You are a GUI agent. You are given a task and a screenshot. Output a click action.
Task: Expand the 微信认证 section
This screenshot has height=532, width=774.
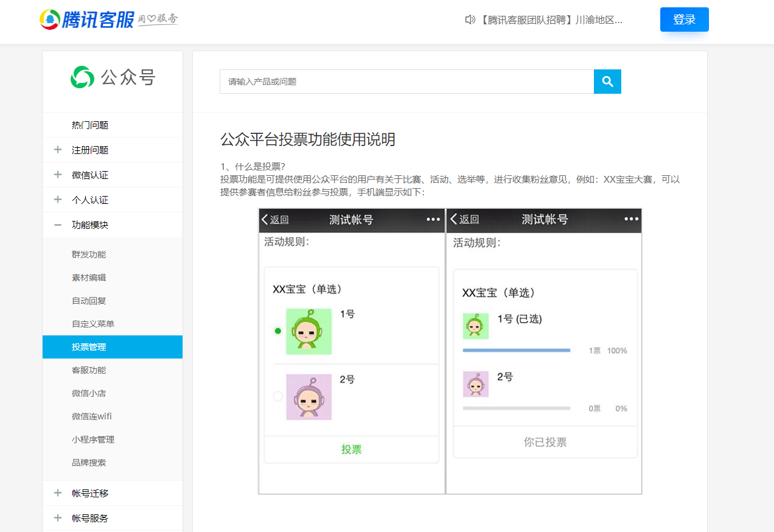coord(58,175)
